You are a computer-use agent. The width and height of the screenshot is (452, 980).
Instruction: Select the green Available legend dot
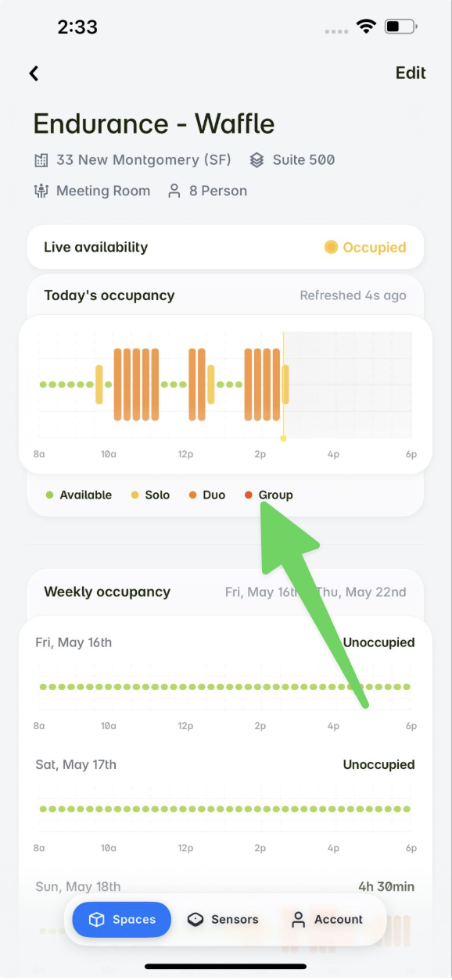click(49, 495)
